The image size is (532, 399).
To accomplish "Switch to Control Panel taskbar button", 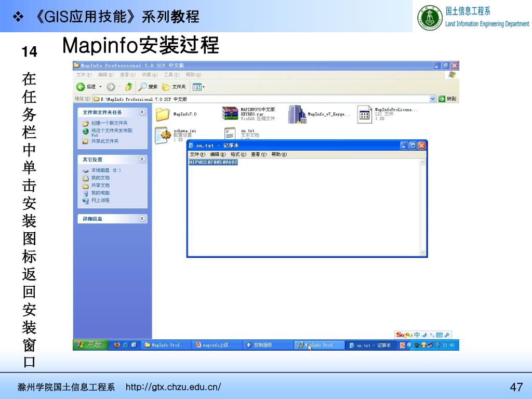I will (268, 345).
